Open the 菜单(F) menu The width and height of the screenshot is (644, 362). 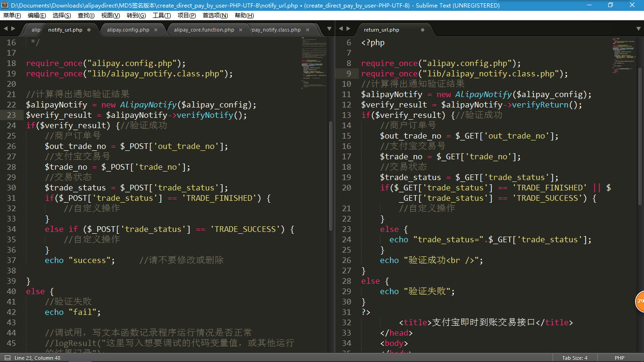point(12,16)
